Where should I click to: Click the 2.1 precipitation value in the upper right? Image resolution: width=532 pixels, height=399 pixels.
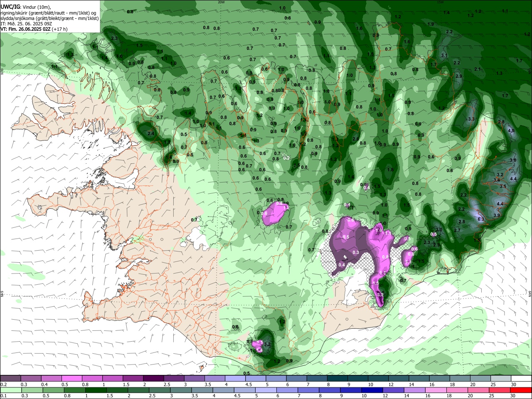478,69
